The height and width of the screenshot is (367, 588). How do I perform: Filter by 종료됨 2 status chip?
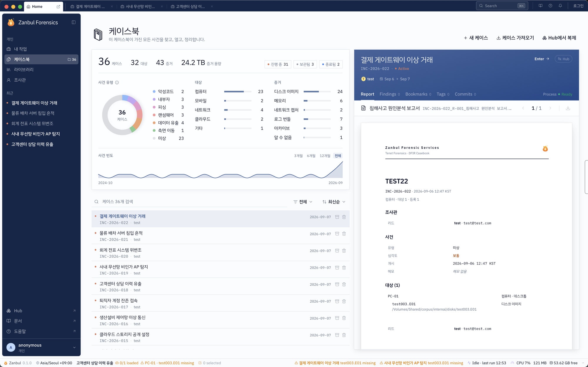[331, 64]
